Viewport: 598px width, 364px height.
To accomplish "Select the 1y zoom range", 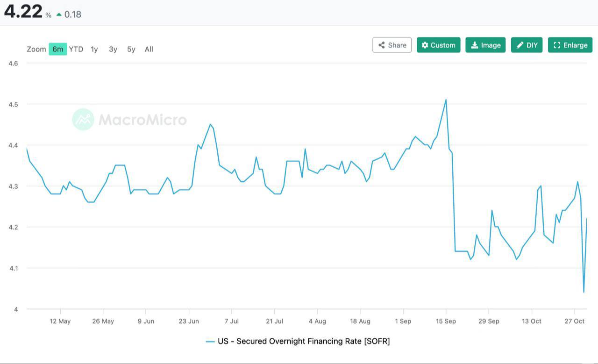I will click(94, 49).
